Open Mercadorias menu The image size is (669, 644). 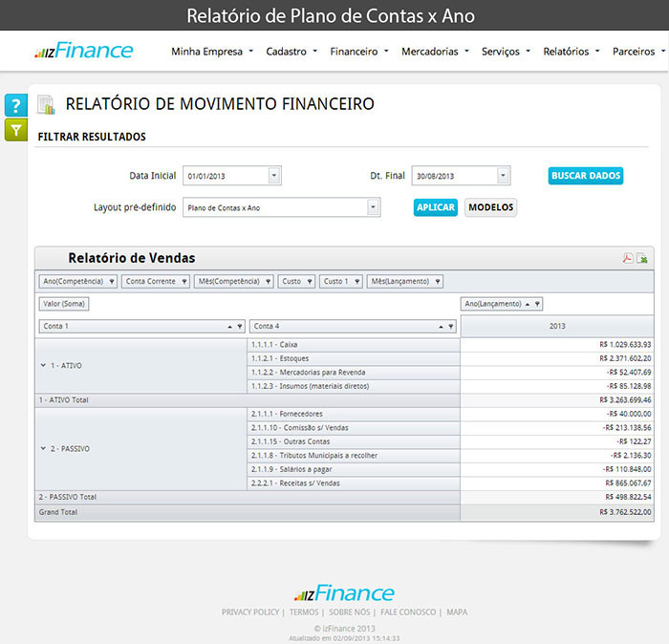coord(435,52)
